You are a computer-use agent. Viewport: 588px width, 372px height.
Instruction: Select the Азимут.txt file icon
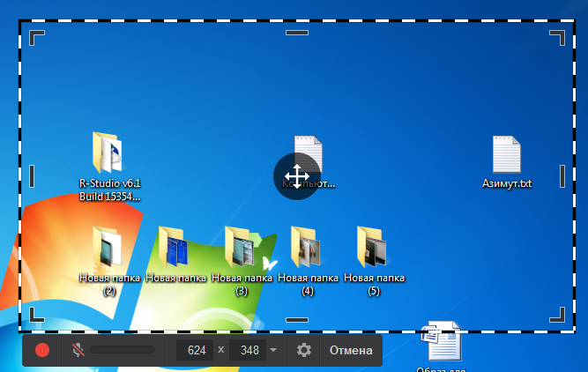click(507, 154)
